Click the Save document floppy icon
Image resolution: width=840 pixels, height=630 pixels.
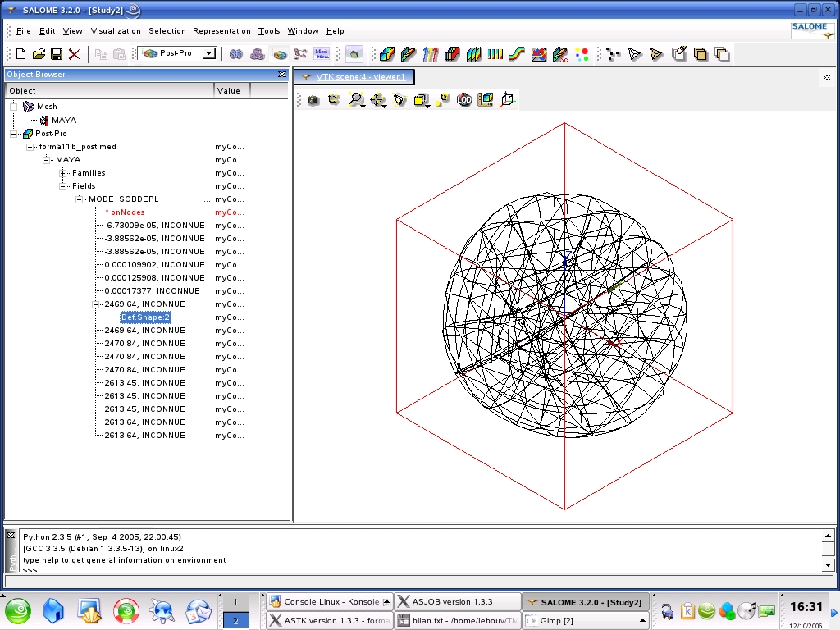[x=57, y=54]
